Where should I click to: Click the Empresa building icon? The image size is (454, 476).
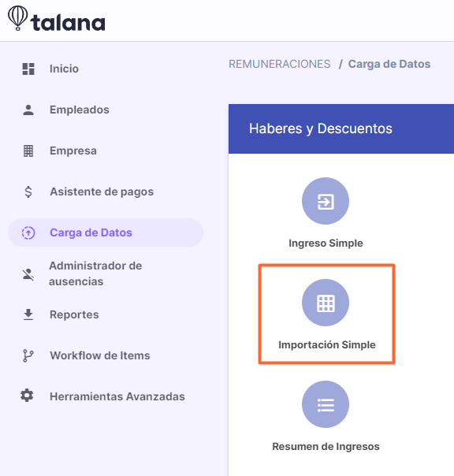point(28,151)
